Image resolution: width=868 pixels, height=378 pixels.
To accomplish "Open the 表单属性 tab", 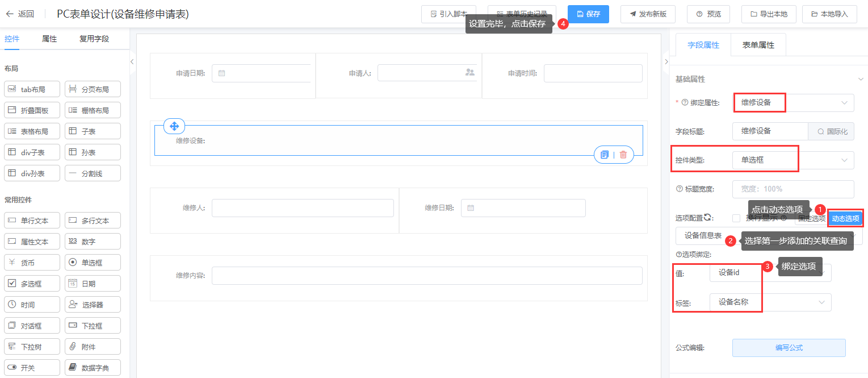I will [x=758, y=45].
